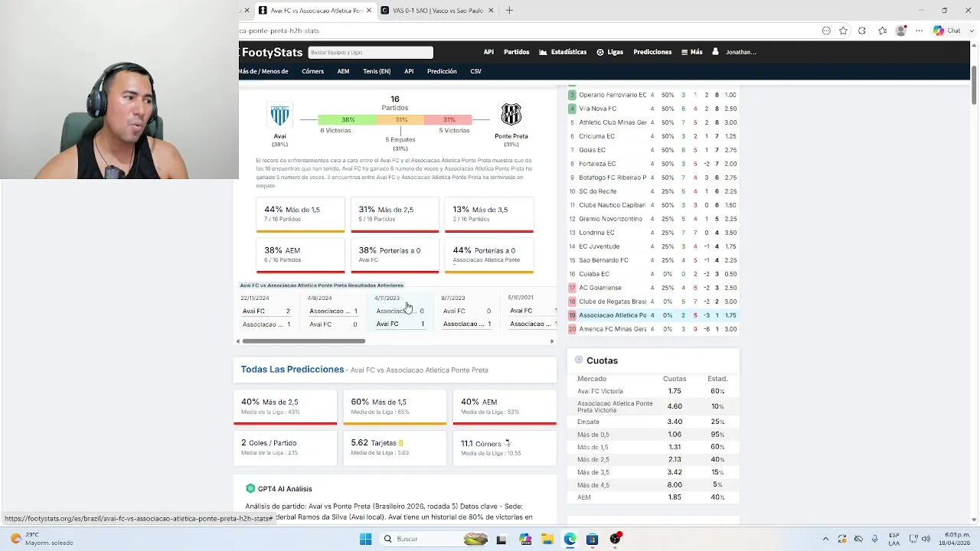Open Vila Nova FC in league table
Screen dimensions: 980x551
coord(597,109)
